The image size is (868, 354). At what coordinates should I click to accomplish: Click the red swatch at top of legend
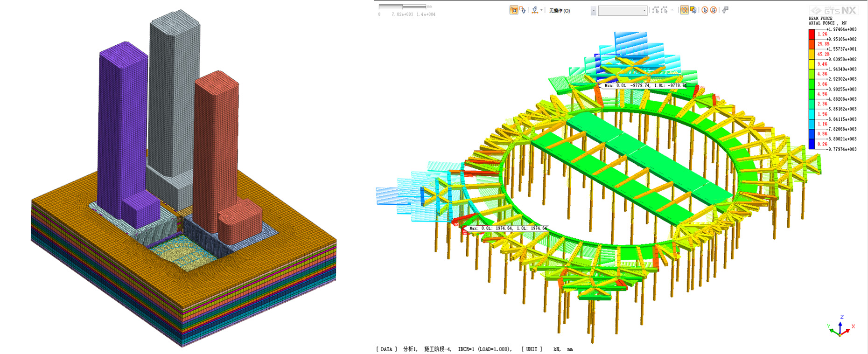[812, 34]
